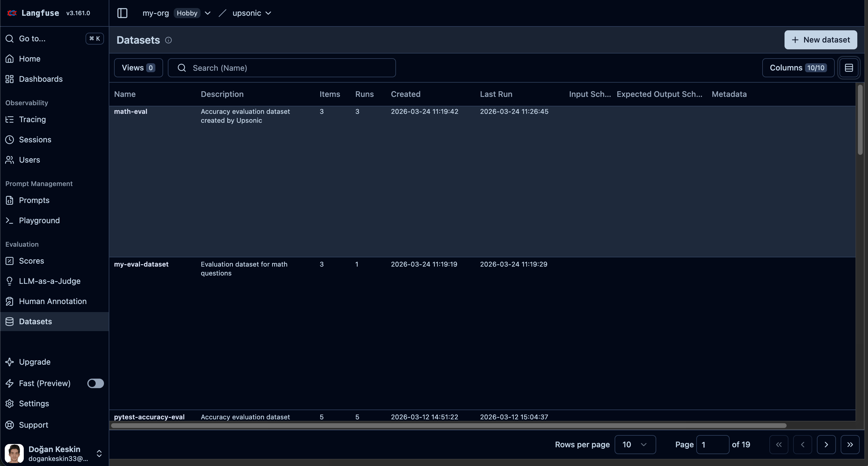The image size is (868, 466).
Task: Click the Scores square icon
Action: [10, 261]
